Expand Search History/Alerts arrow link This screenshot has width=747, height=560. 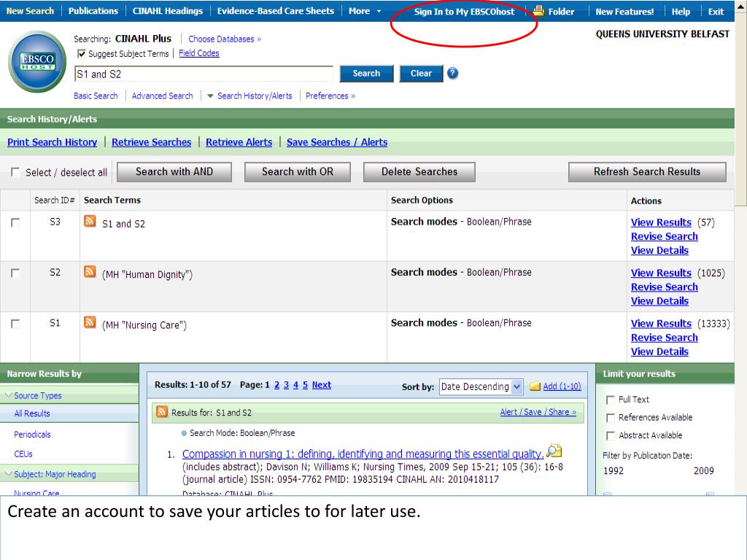coord(249,96)
